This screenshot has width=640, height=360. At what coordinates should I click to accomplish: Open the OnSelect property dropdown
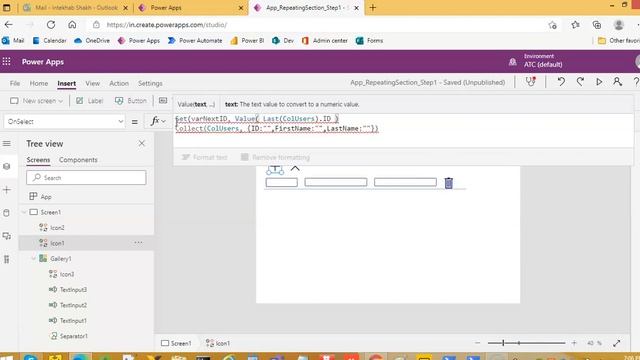pos(64,122)
